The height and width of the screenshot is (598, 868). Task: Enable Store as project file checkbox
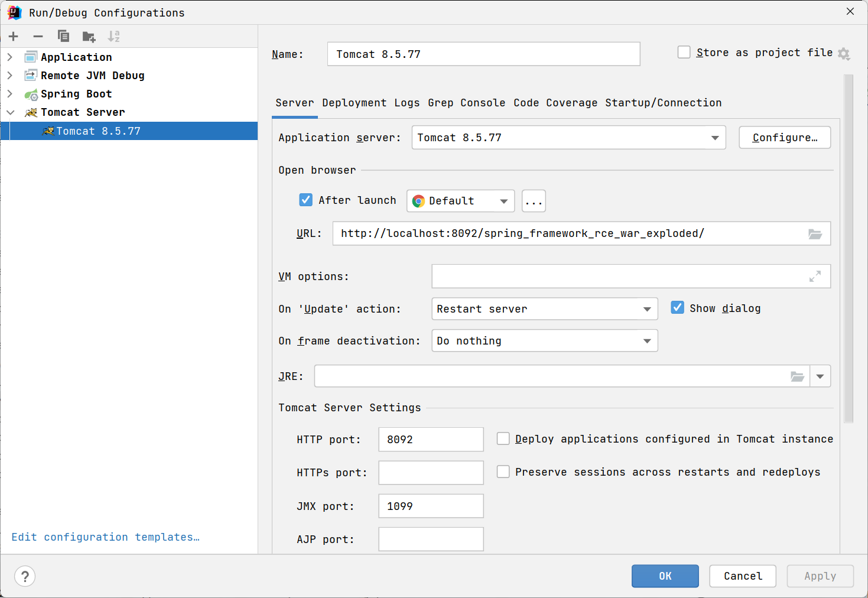(684, 53)
